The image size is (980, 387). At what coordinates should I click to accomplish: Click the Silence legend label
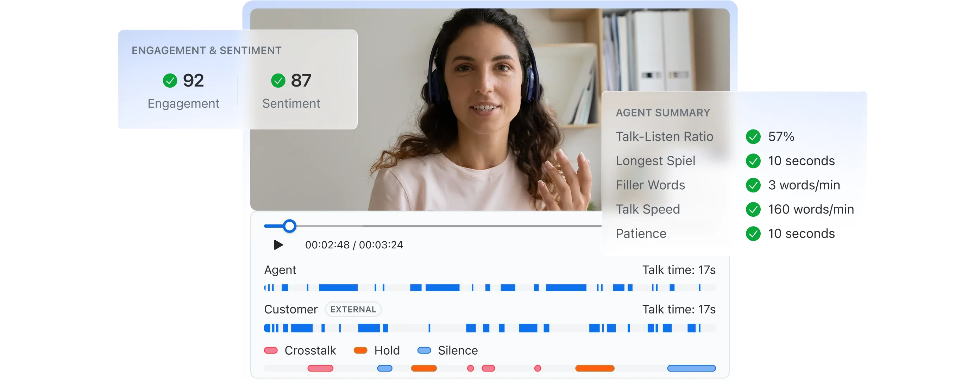(458, 350)
